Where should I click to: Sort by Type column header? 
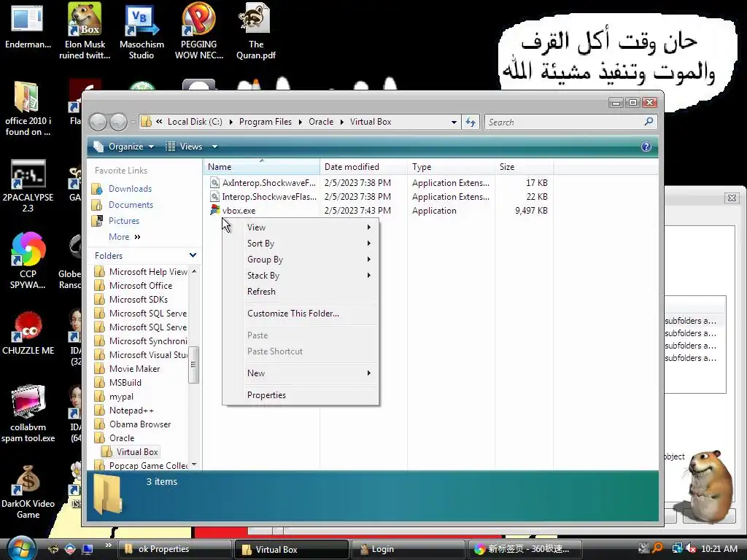tap(451, 167)
